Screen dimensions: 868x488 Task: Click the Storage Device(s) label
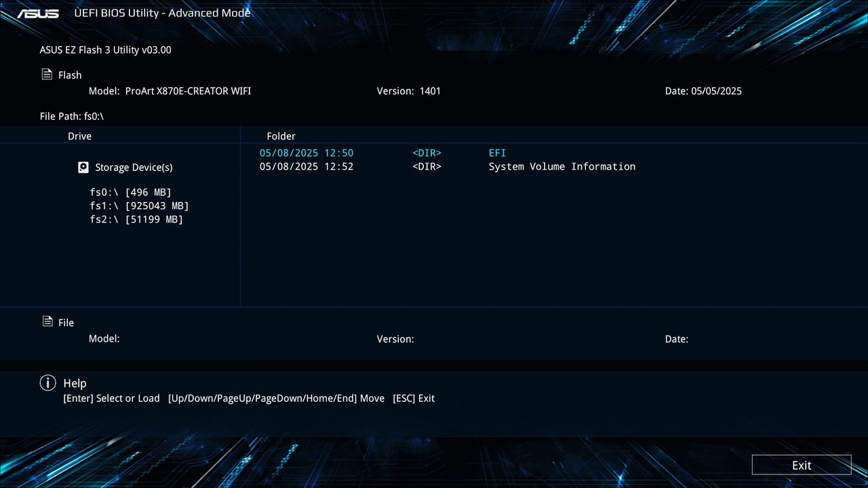click(x=134, y=167)
